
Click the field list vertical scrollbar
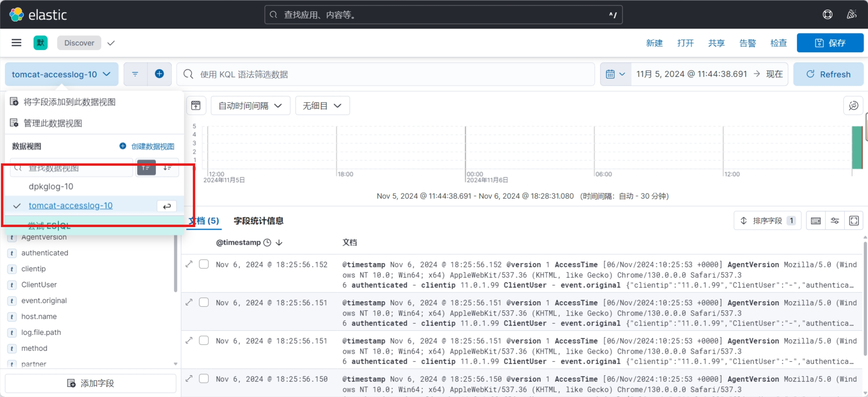[x=176, y=263]
